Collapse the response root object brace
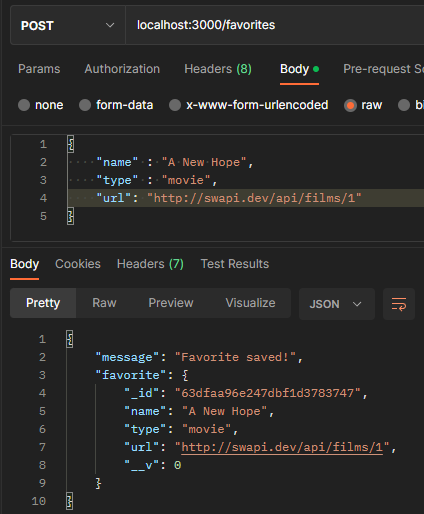This screenshot has height=514, width=424. 70,339
